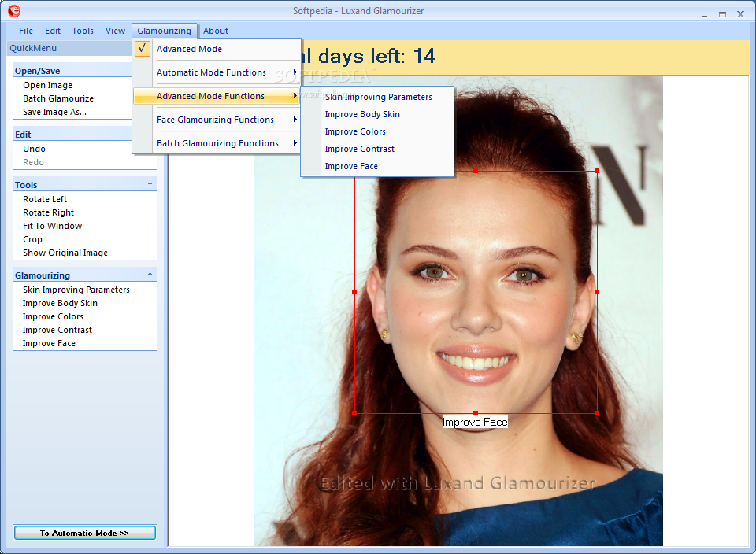Expand the Automatic Mode Functions submenu
This screenshot has height=554, width=756.
pos(217,72)
